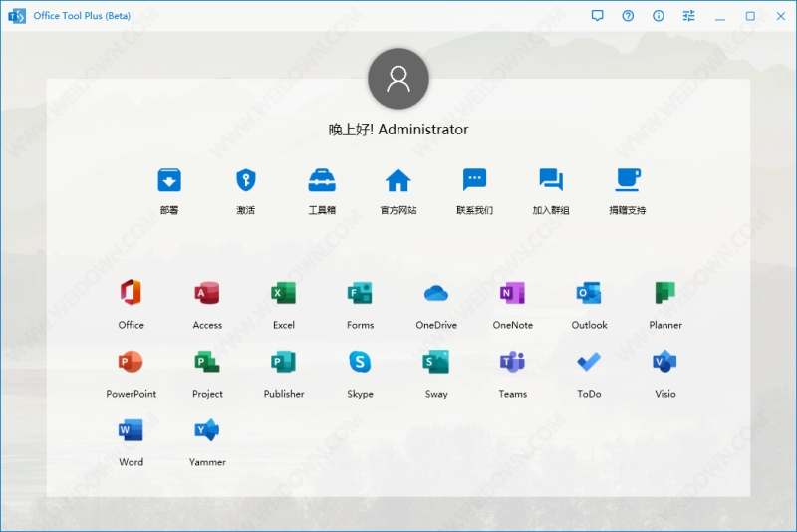Open the settings sliders icon
Screen dimensions: 797x532
688,16
